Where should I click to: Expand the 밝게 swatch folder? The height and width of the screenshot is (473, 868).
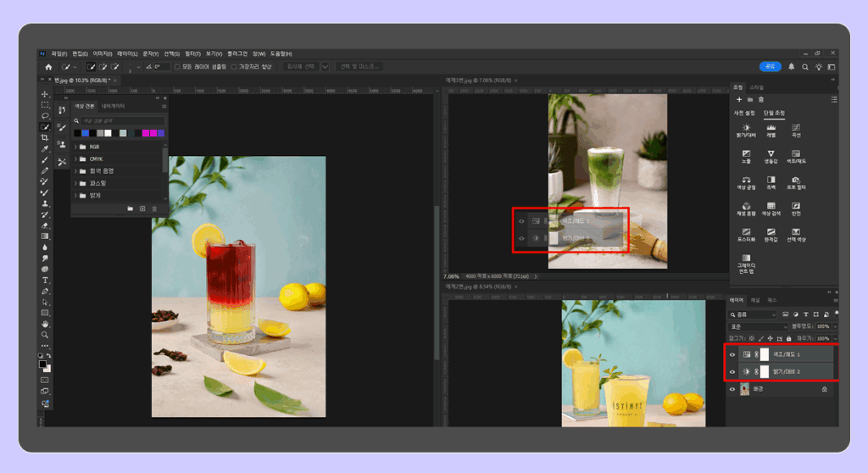click(75, 196)
